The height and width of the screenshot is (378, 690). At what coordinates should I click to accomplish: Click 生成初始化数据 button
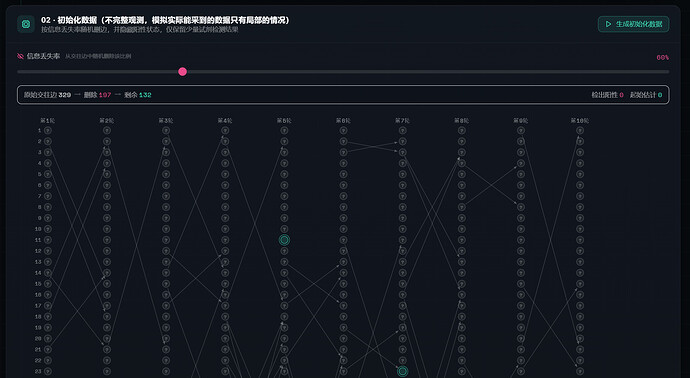click(633, 24)
